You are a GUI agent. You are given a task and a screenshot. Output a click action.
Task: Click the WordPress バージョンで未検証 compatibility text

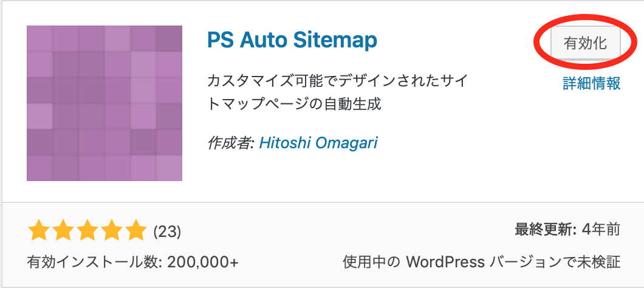513,262
